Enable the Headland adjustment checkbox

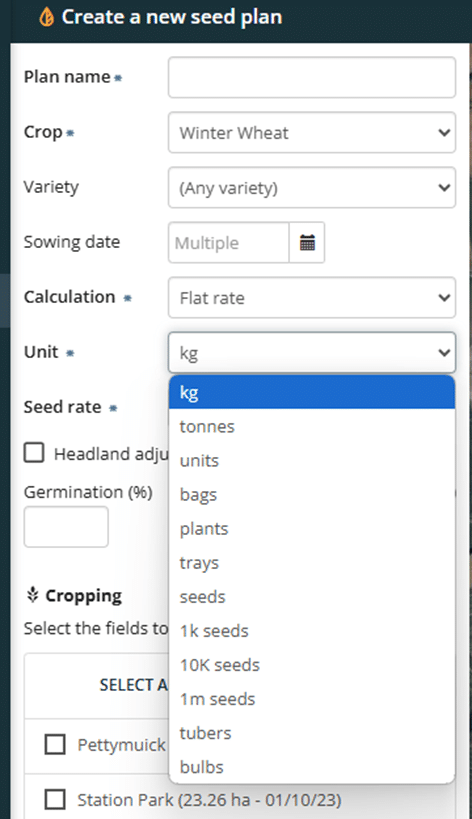(34, 453)
